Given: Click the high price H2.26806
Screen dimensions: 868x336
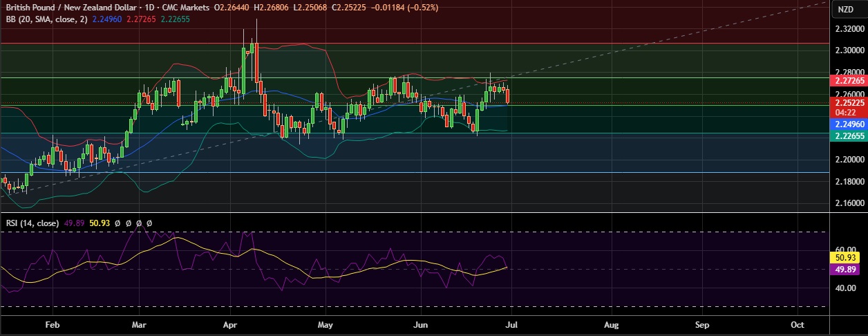Looking at the screenshot, I should pos(273,8).
